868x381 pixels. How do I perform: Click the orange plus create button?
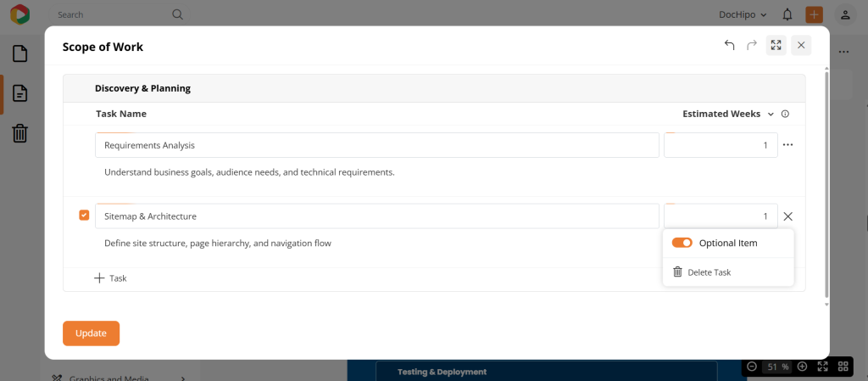(x=814, y=14)
